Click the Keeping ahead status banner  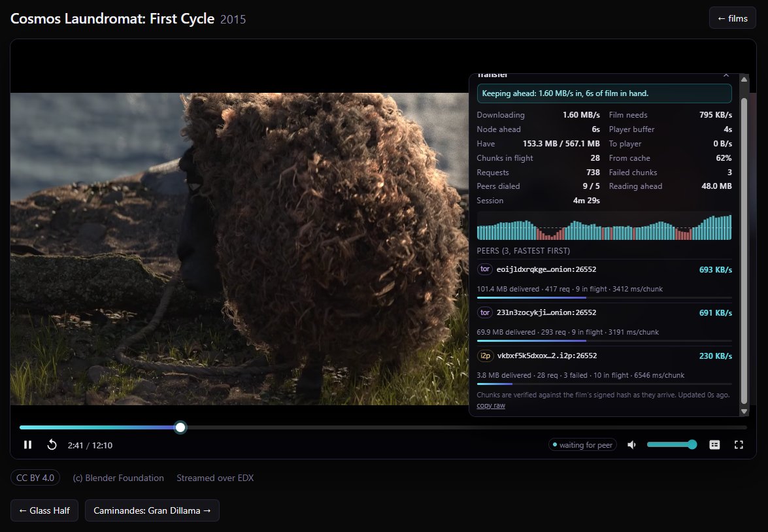(x=605, y=93)
